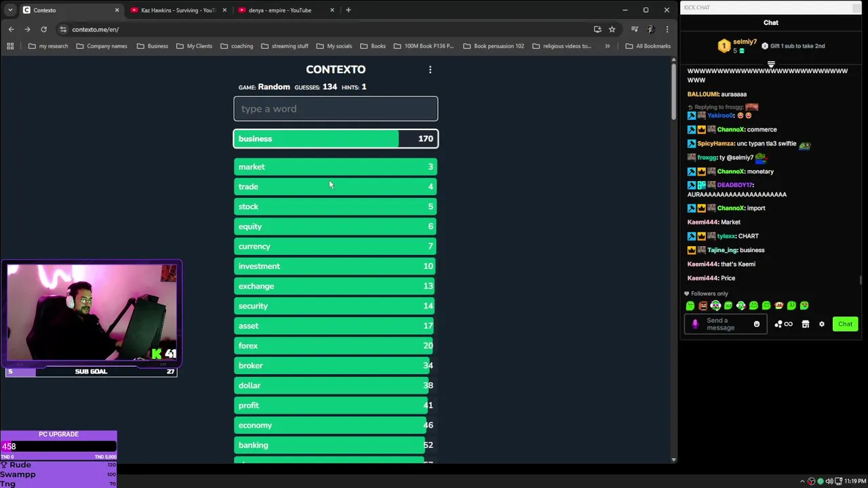868x488 pixels.
Task: Pick the brown dog face emote
Action: pyautogui.click(x=779, y=306)
